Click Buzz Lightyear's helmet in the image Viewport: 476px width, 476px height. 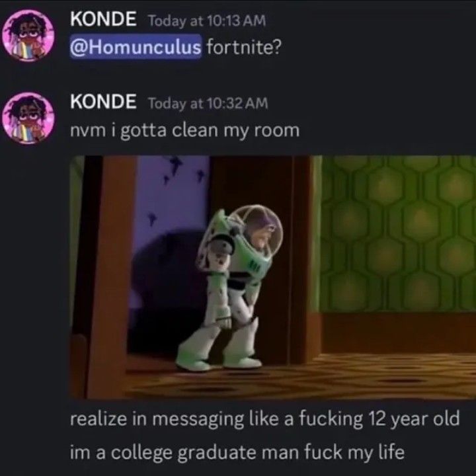[x=256, y=231]
